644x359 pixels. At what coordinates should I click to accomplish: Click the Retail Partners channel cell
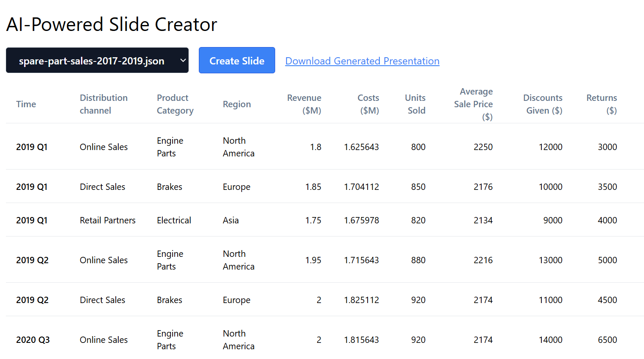108,220
